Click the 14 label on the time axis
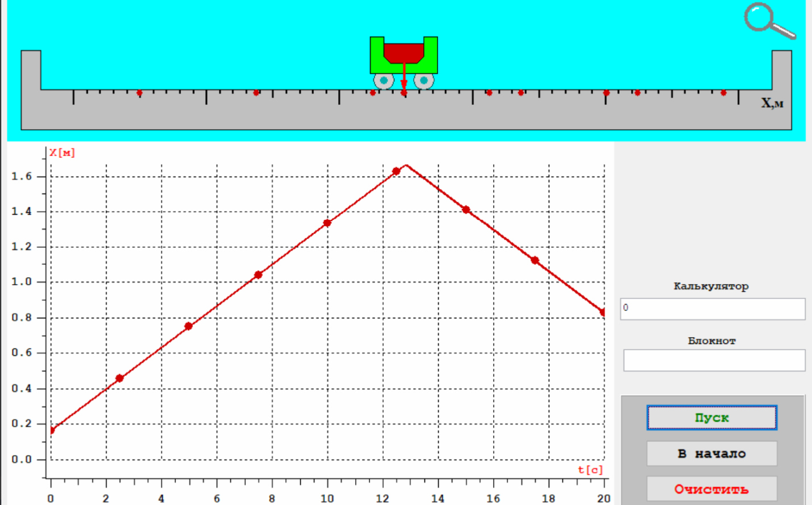 [438, 499]
